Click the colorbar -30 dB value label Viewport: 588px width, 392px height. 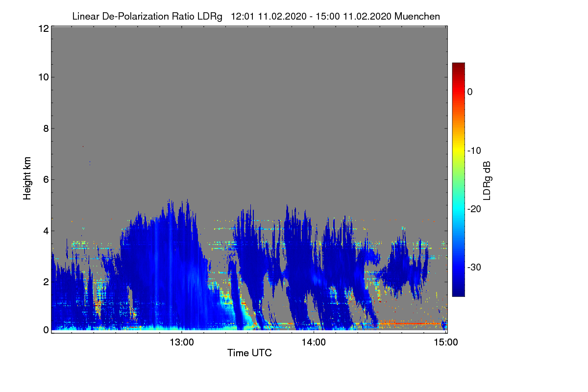pos(474,267)
